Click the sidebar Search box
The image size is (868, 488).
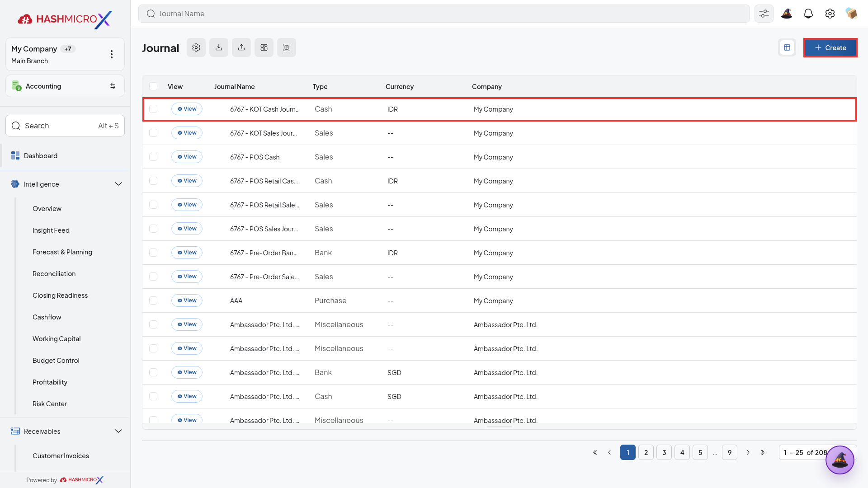(65, 126)
